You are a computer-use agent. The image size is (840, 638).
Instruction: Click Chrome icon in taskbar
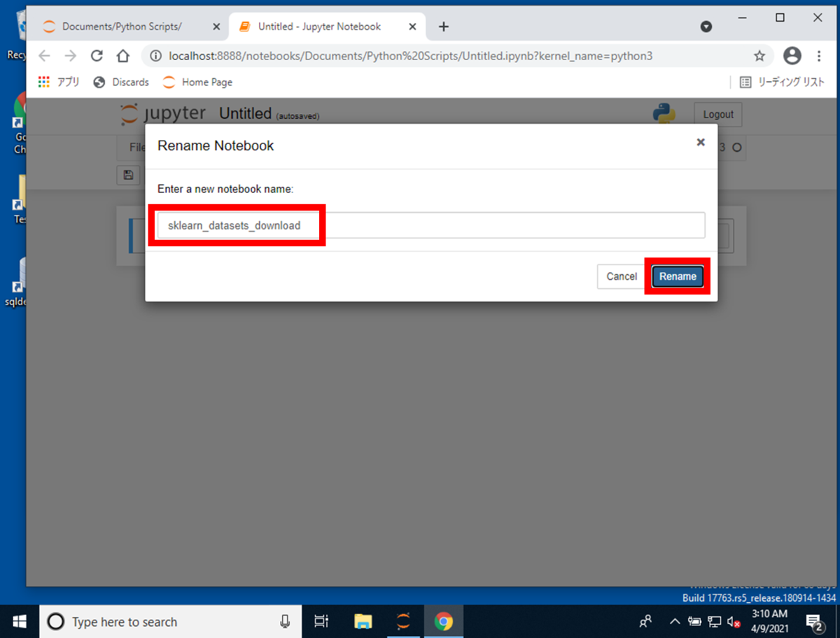click(443, 621)
